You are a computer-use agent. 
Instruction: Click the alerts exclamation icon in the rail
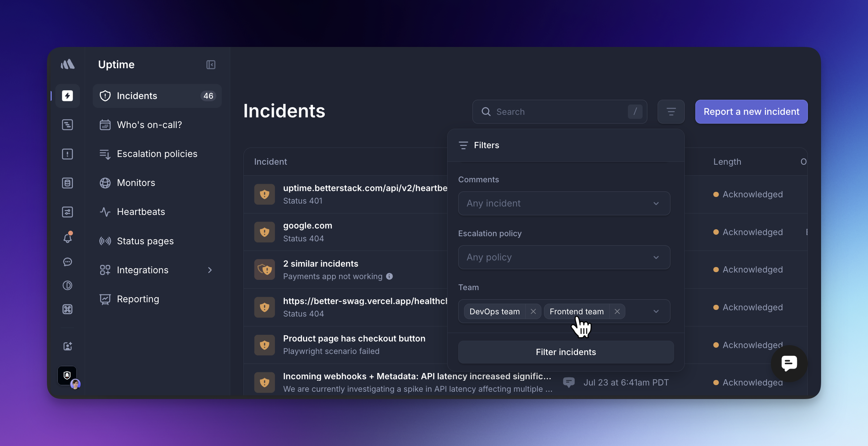tap(67, 154)
